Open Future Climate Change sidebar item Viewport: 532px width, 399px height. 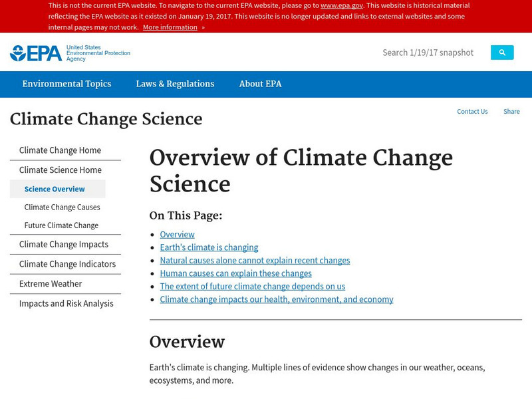pos(61,225)
